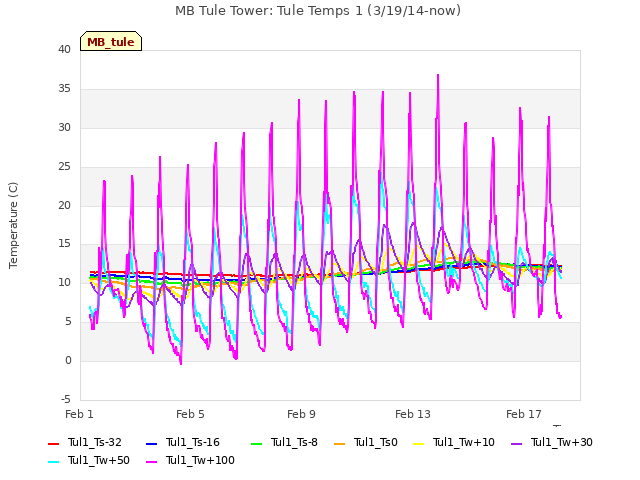Toggle the Tul1_Tw+100 legend entry

tap(190, 460)
